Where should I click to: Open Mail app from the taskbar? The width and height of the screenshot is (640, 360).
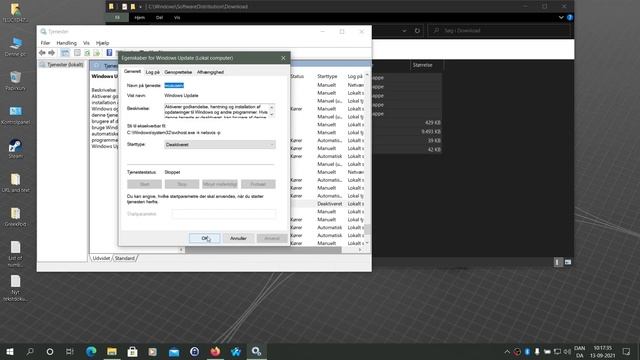coord(174,351)
